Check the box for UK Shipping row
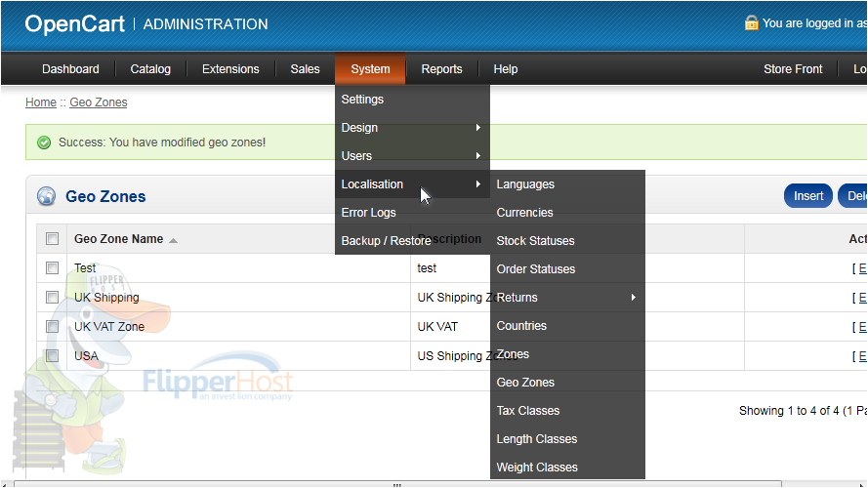 click(x=52, y=298)
